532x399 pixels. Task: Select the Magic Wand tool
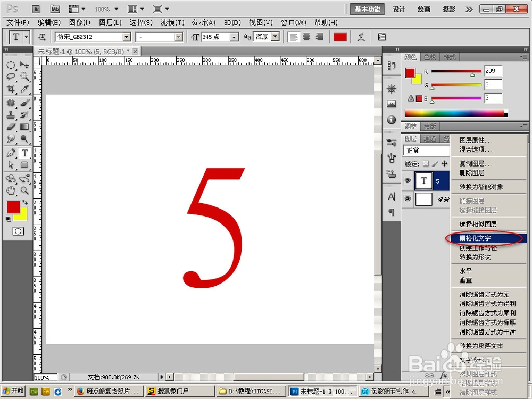pyautogui.click(x=24, y=77)
